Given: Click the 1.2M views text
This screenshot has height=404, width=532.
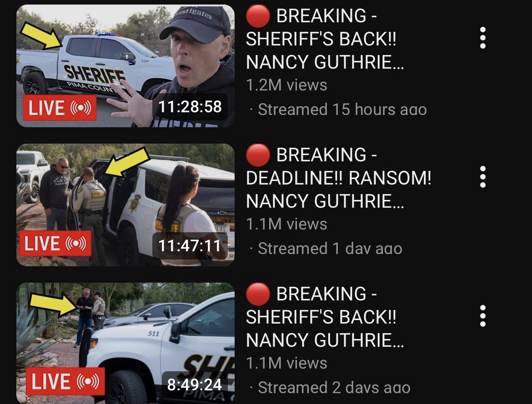Looking at the screenshot, I should pos(286,85).
